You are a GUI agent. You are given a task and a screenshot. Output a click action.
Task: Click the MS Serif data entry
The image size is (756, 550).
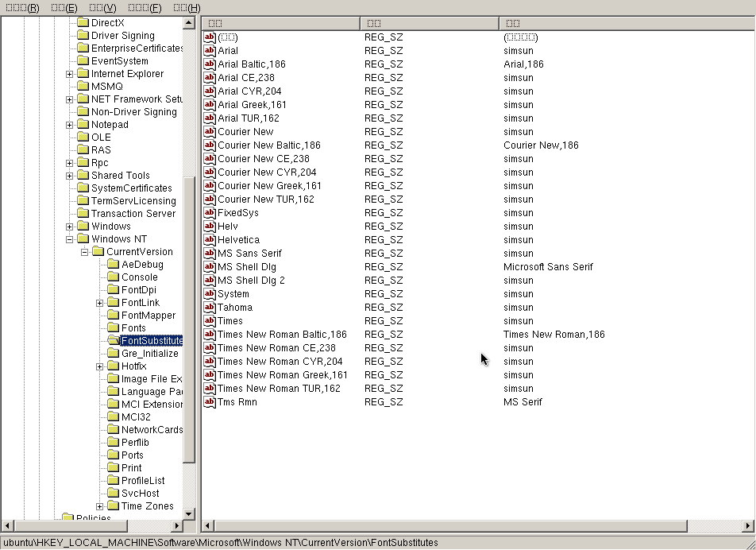coord(523,402)
